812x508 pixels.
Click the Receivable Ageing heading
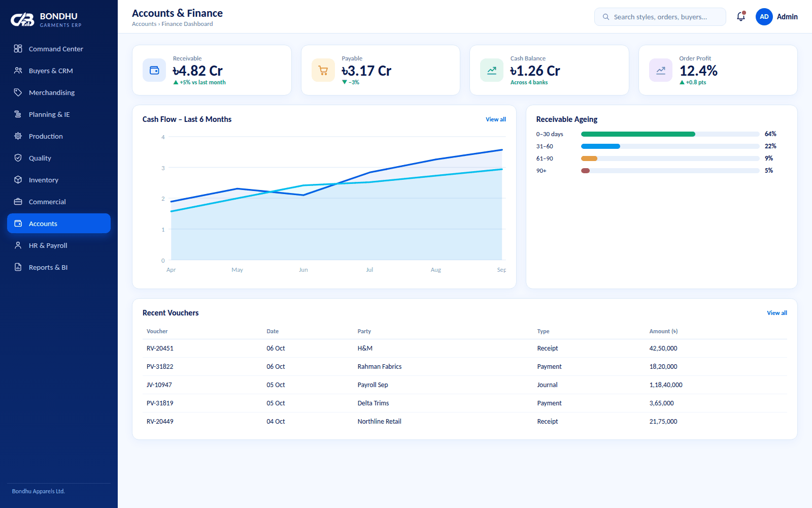coord(567,119)
